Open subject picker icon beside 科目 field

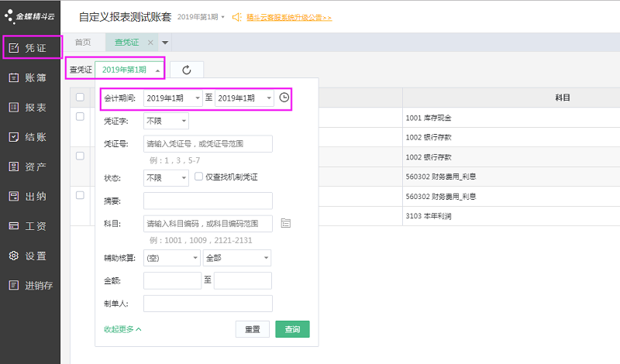point(286,224)
